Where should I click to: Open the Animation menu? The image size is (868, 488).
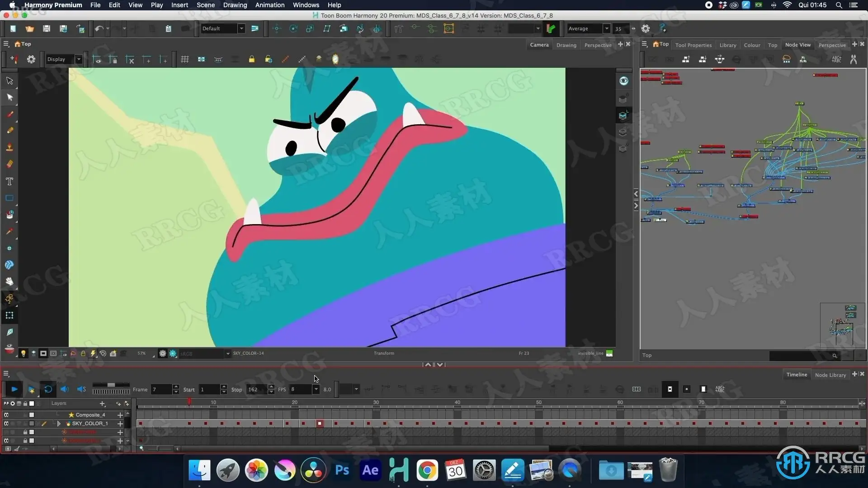pos(270,5)
